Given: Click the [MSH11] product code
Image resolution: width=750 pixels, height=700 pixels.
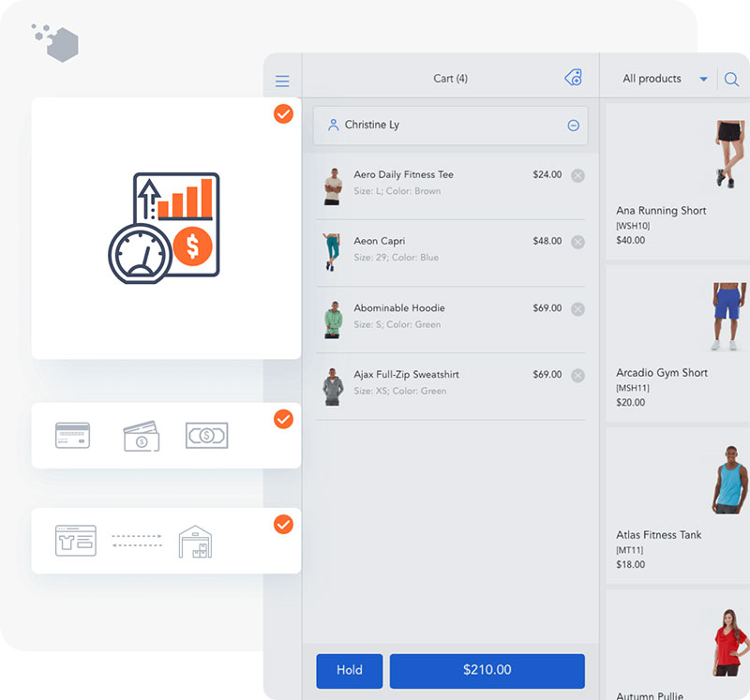Looking at the screenshot, I should [x=632, y=388].
